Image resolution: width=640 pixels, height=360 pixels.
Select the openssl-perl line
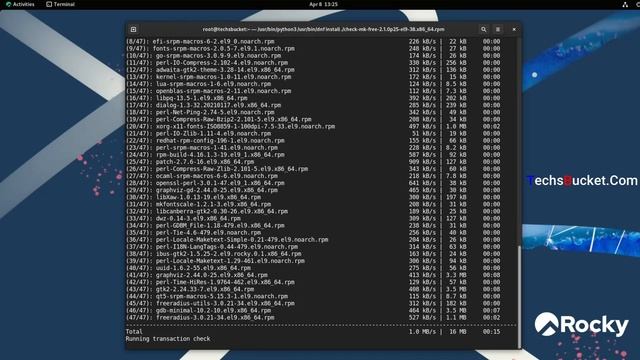point(313,183)
